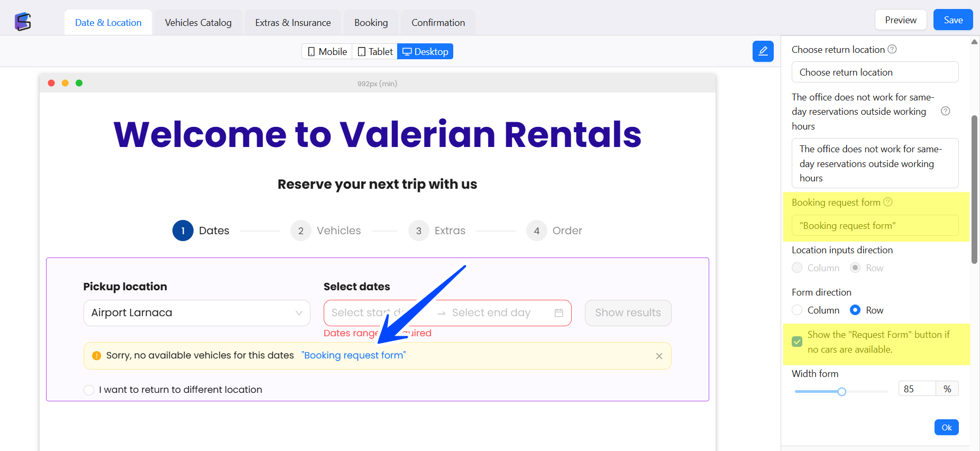Go to the Extras & Insurance tab
This screenshot has height=451, width=980.
click(x=292, y=23)
